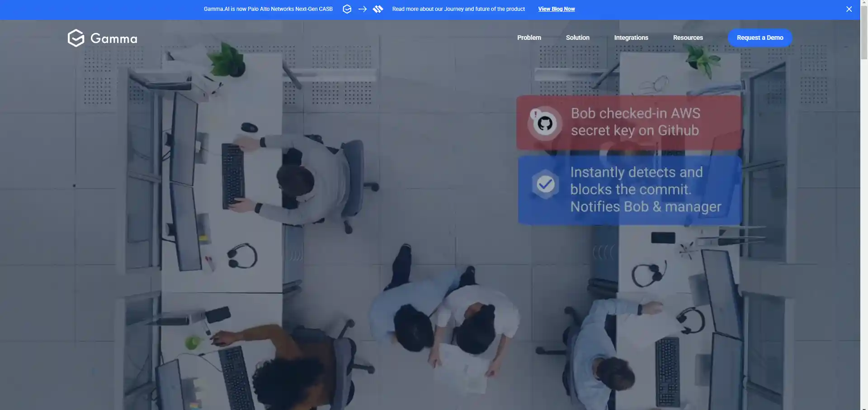Dismiss the announcement banner with the X
The image size is (868, 410).
pyautogui.click(x=849, y=9)
